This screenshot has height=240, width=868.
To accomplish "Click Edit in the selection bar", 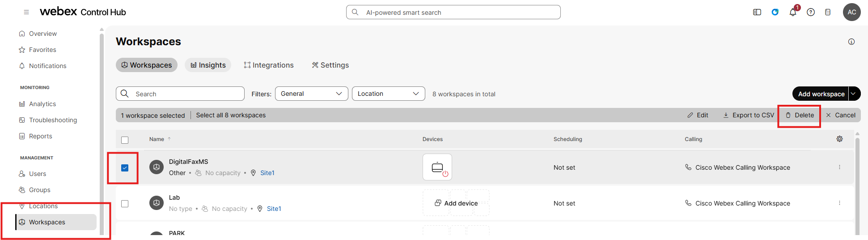I will pos(698,115).
